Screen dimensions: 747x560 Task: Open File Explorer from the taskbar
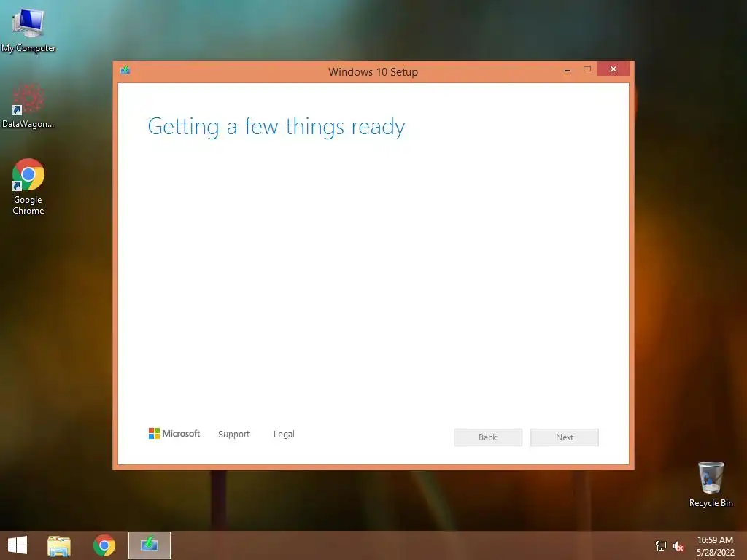click(59, 545)
